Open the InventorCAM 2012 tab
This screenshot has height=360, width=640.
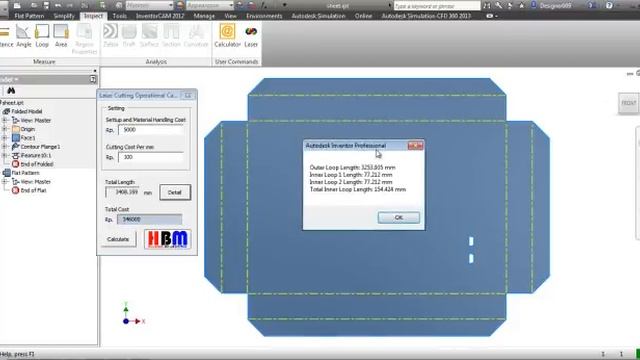[160, 16]
